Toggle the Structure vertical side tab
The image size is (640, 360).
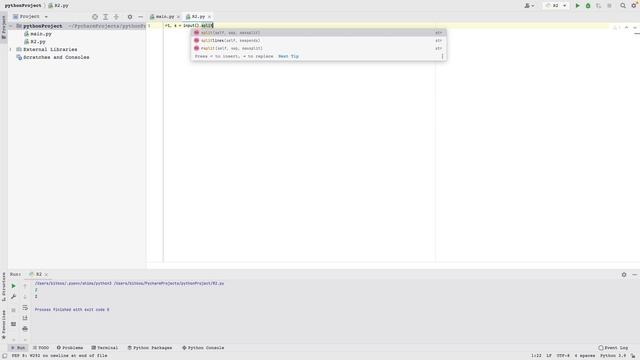coord(4,287)
